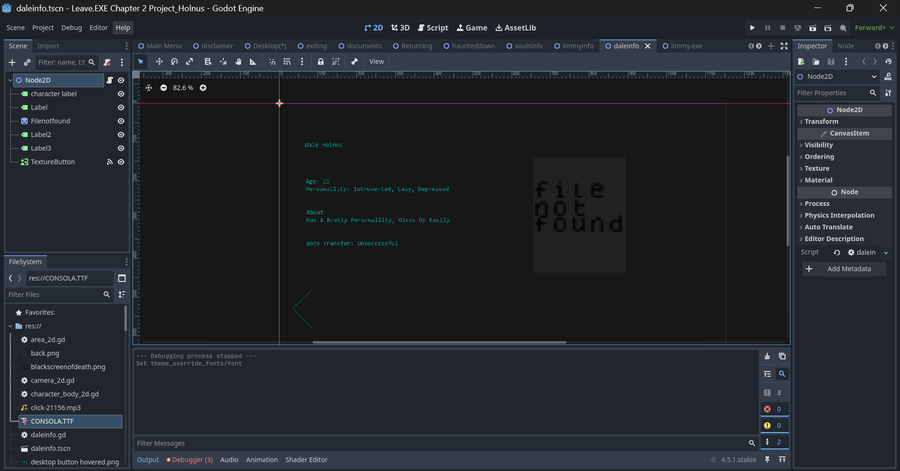This screenshot has height=471, width=900.
Task: Stop the running project
Action: [782, 28]
